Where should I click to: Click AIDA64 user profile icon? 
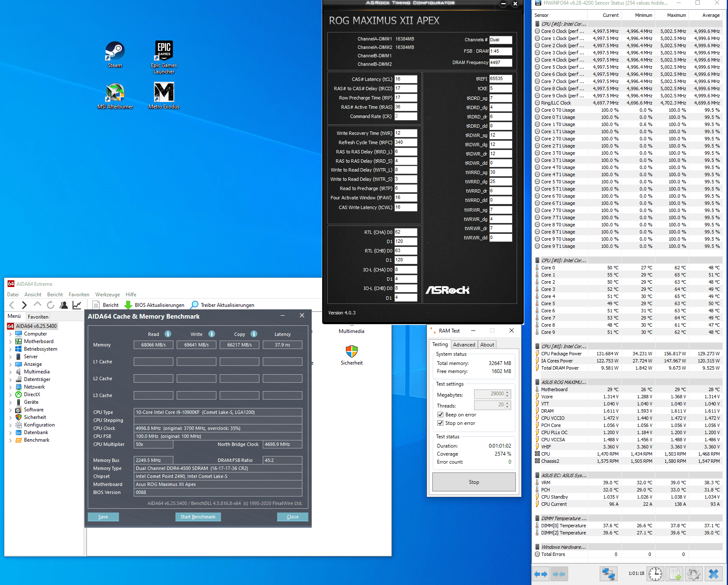[x=64, y=305]
